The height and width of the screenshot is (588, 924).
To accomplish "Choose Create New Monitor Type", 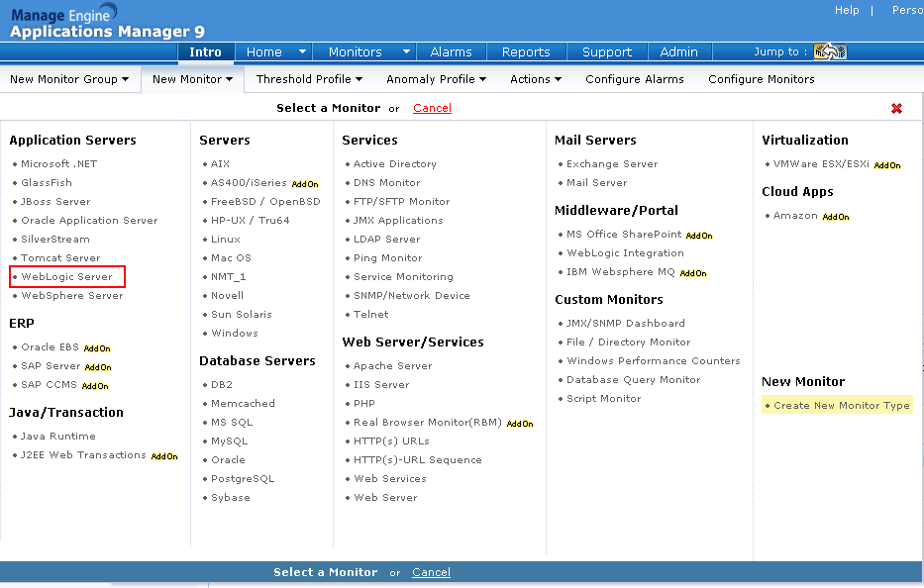I will (841, 405).
